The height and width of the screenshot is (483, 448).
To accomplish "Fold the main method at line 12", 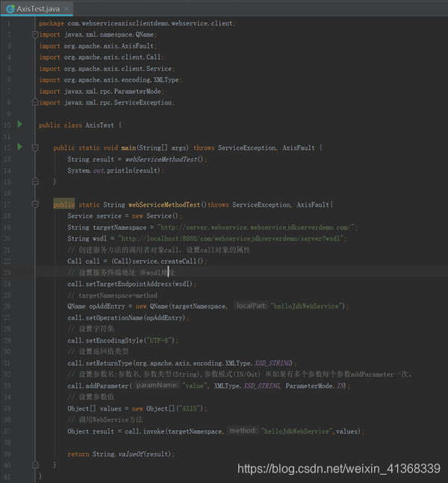I will click(x=35, y=148).
